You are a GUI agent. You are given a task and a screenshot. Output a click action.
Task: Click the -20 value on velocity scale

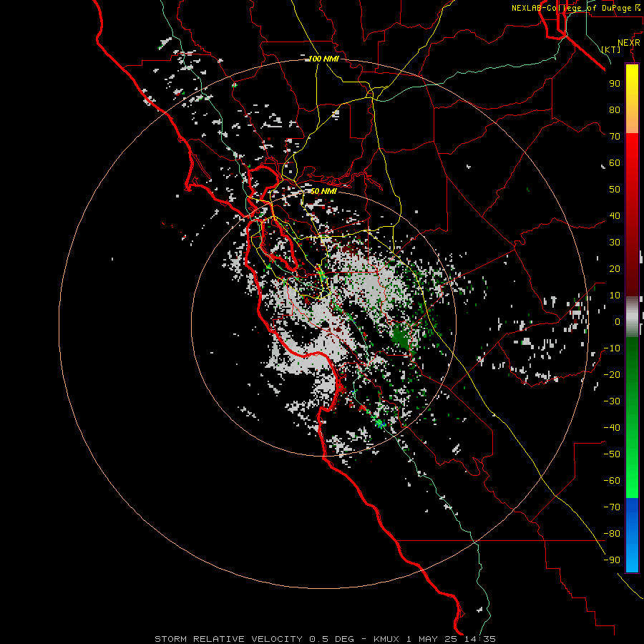[x=612, y=374]
